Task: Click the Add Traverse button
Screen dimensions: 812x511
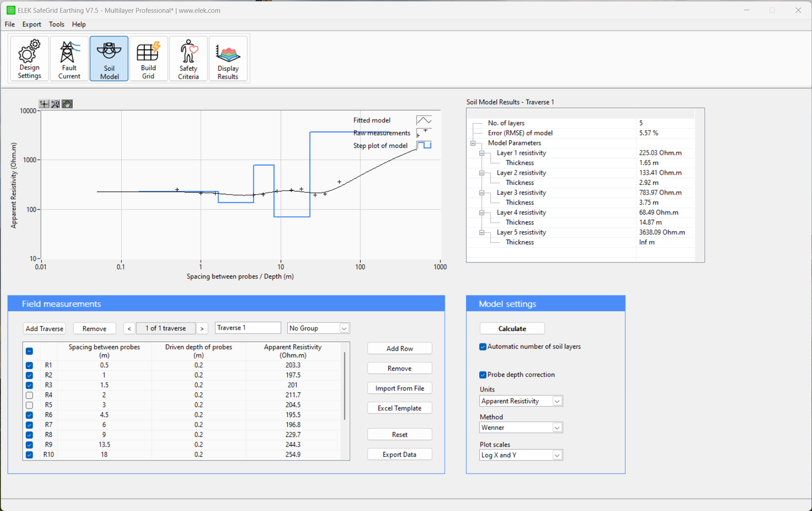Action: click(45, 328)
